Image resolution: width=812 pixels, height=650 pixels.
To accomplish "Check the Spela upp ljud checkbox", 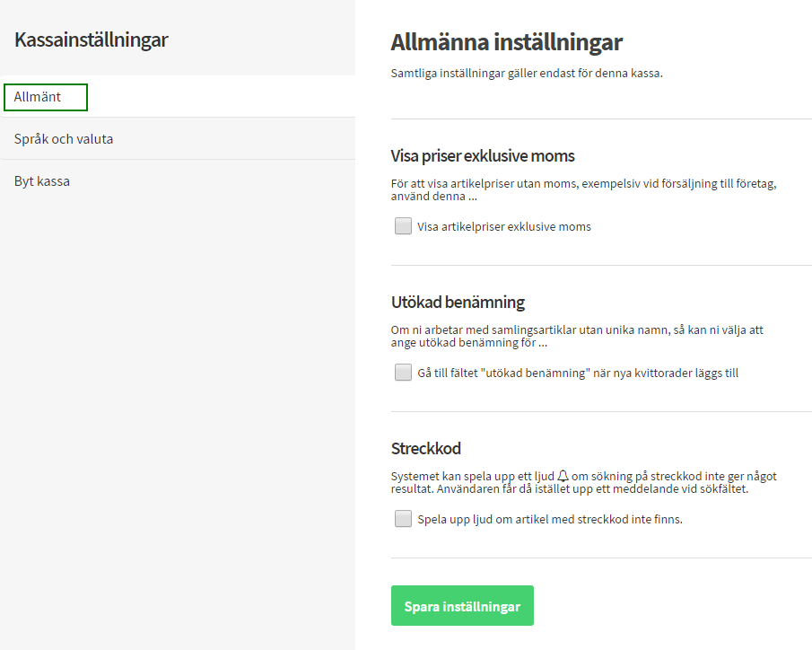I will 404,519.
